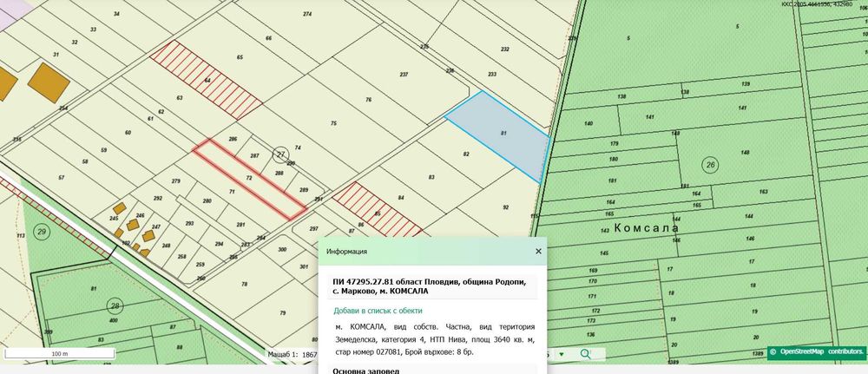The image size is (868, 374).
Task: Select parcel 31 on the map
Action: coord(56,54)
